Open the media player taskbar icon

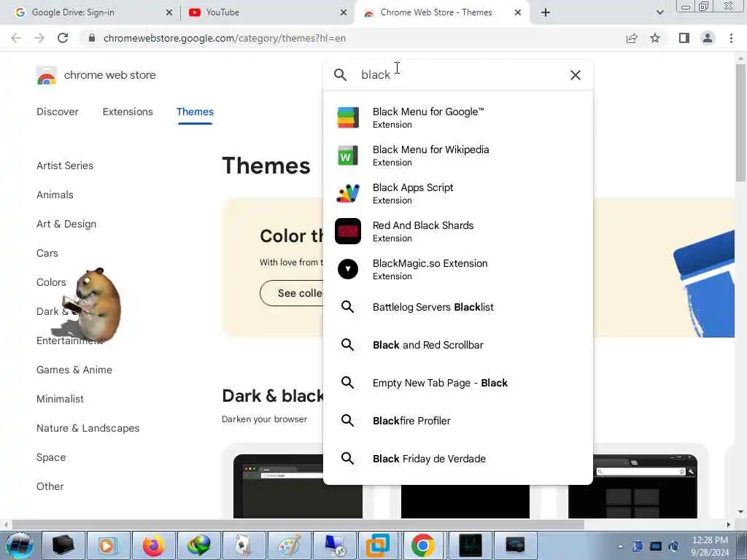108,545
